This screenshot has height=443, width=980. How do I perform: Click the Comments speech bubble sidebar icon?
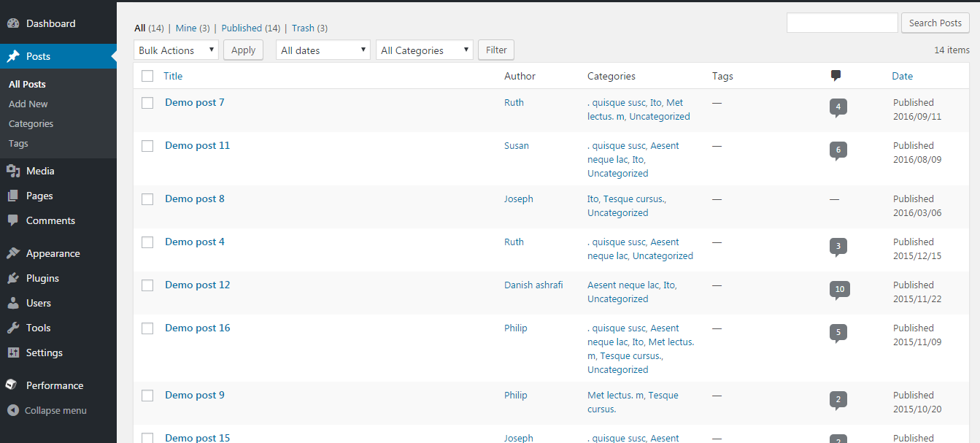pos(13,220)
